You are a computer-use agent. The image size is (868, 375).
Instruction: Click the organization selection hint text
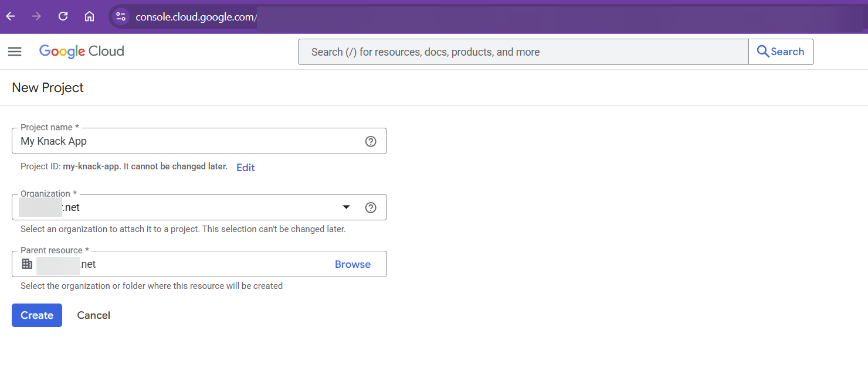coord(183,229)
